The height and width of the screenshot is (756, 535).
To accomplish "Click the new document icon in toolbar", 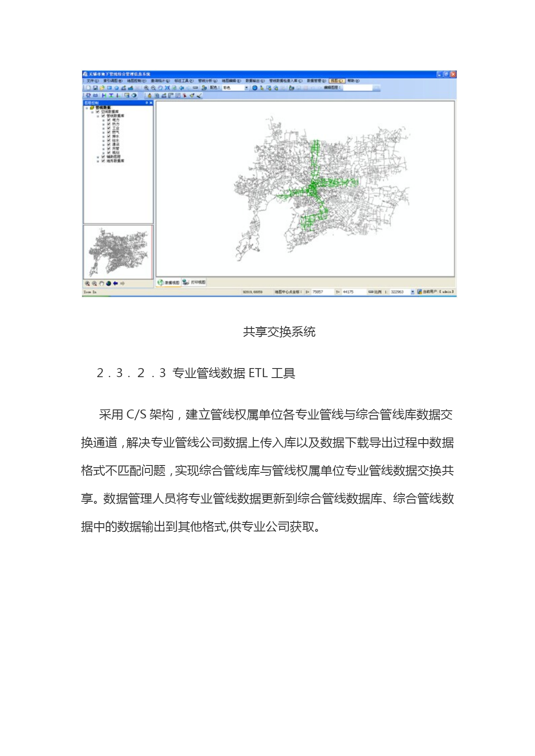I will coord(88,88).
